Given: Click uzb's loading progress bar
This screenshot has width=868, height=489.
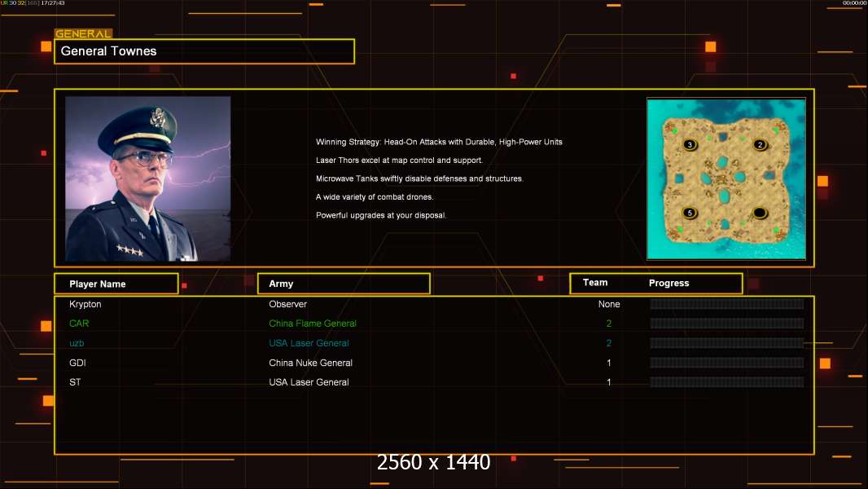Looking at the screenshot, I should tap(727, 343).
